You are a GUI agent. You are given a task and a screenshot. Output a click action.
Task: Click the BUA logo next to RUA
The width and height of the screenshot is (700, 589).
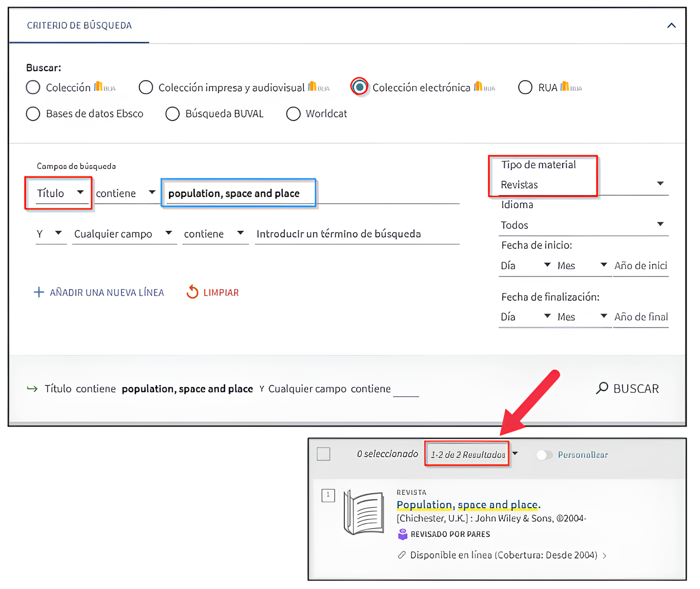571,87
